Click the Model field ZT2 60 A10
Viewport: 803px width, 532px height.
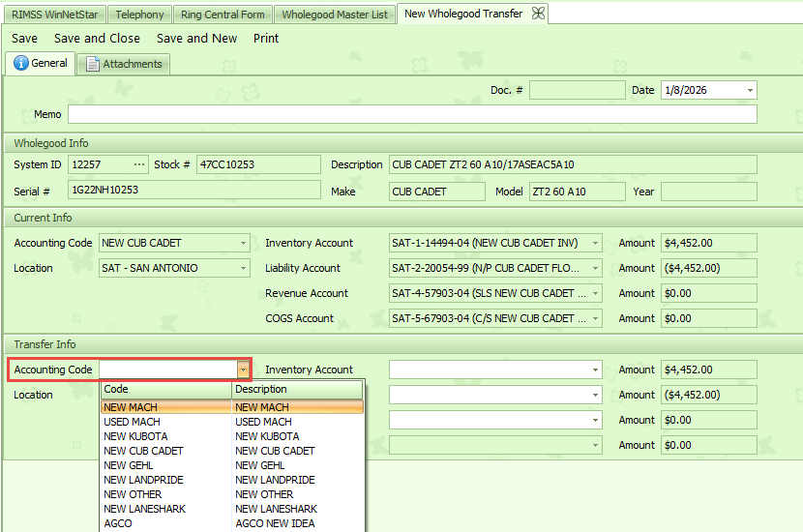coord(578,192)
